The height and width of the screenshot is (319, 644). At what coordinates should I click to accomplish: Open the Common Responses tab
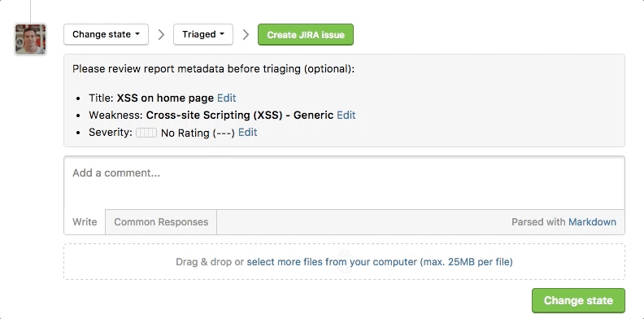coord(161,222)
